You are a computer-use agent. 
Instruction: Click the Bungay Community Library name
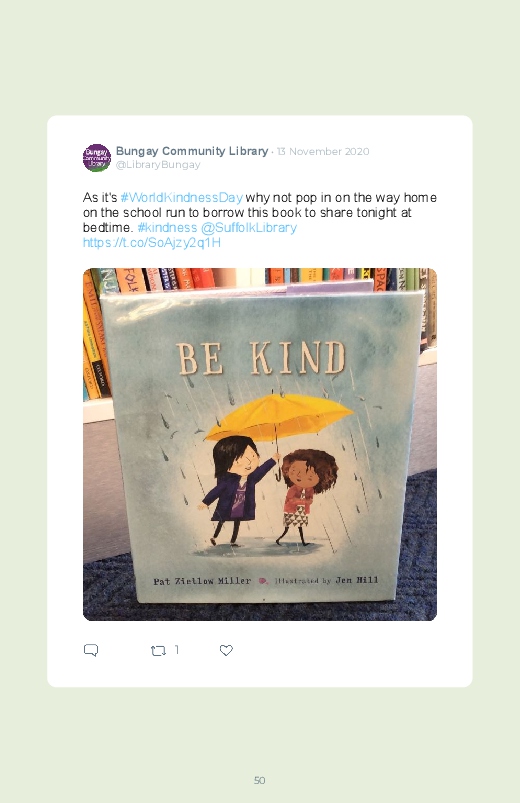tap(192, 151)
